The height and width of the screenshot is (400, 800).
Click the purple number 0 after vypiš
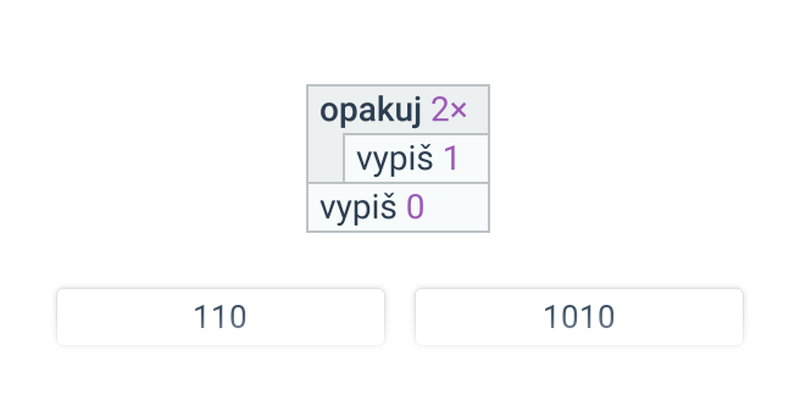(415, 208)
